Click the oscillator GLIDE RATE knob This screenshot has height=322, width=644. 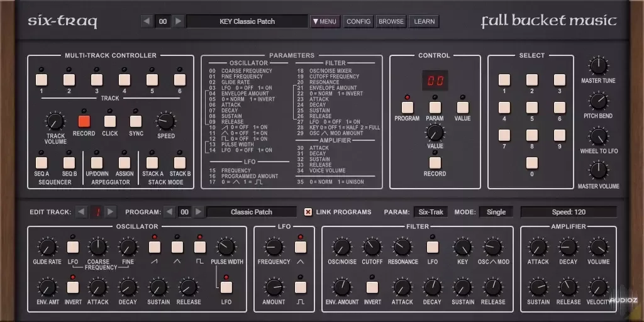click(47, 248)
